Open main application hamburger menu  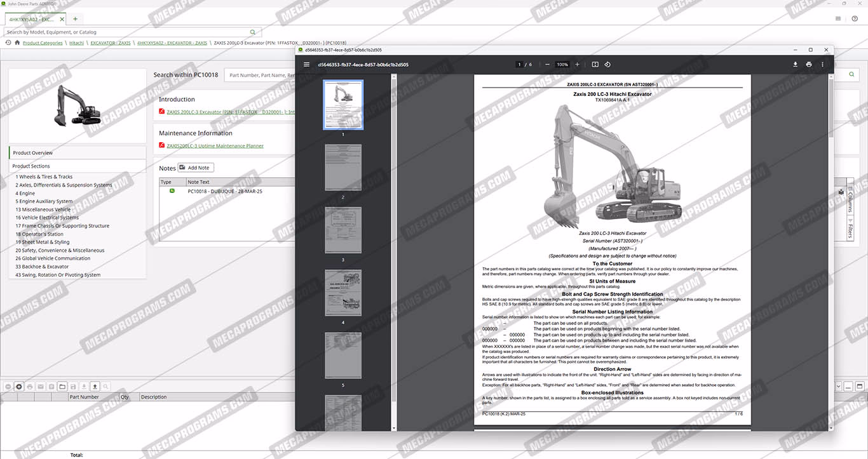[x=838, y=19]
